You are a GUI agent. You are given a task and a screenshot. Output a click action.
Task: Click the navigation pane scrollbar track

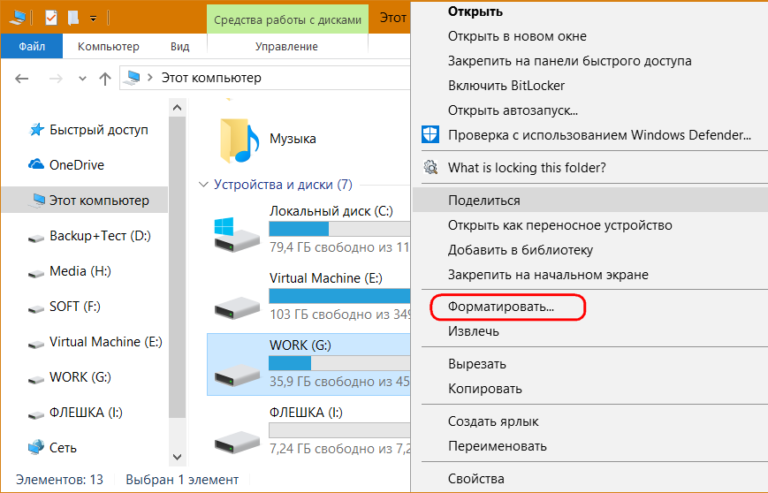[177, 433]
